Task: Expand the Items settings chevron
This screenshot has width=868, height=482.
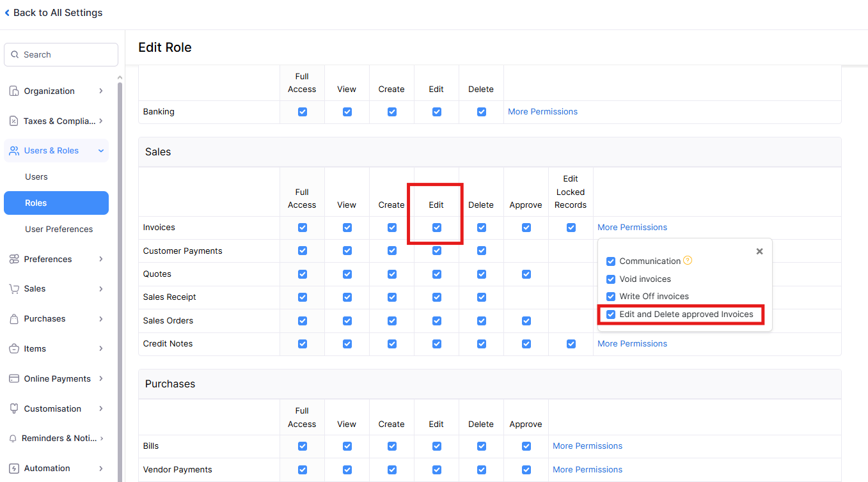Action: tap(101, 348)
